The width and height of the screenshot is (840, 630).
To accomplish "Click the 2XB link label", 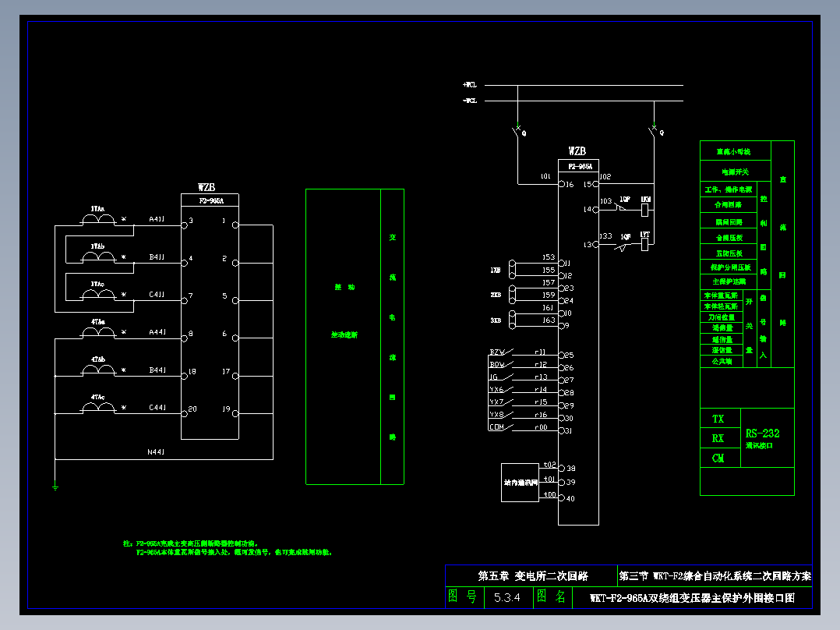I will (496, 295).
